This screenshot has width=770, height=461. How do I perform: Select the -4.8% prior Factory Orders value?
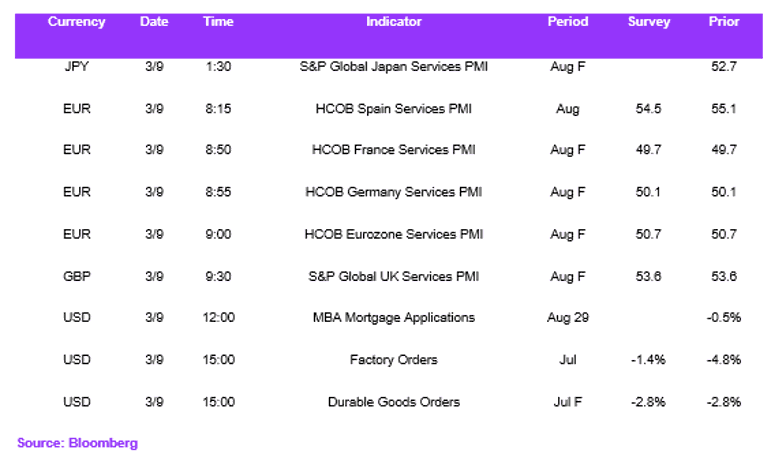coord(724,360)
